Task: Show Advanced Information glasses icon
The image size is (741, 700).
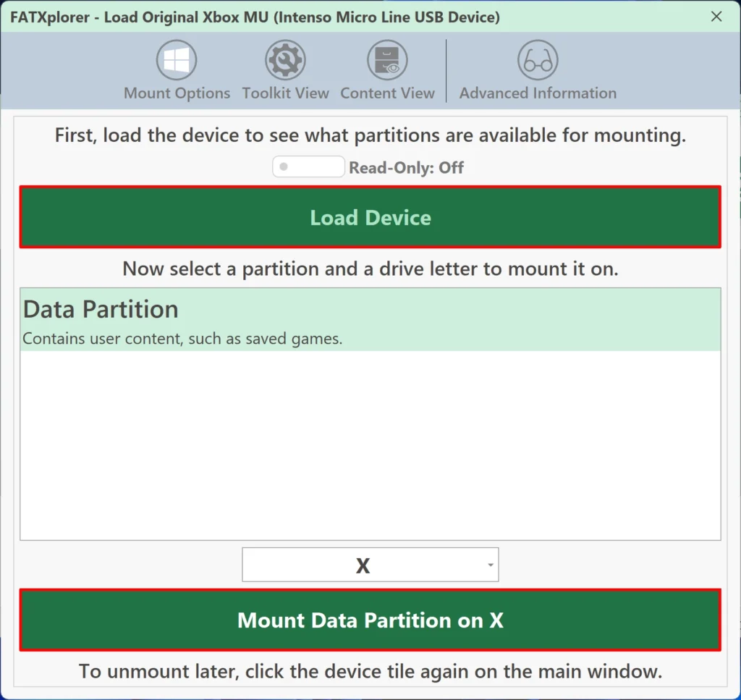Action: tap(538, 60)
